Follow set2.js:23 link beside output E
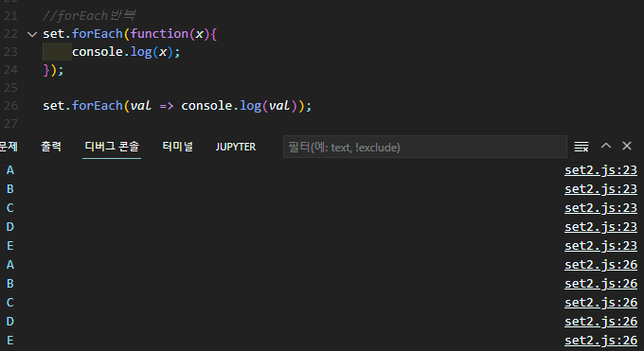 coord(600,246)
